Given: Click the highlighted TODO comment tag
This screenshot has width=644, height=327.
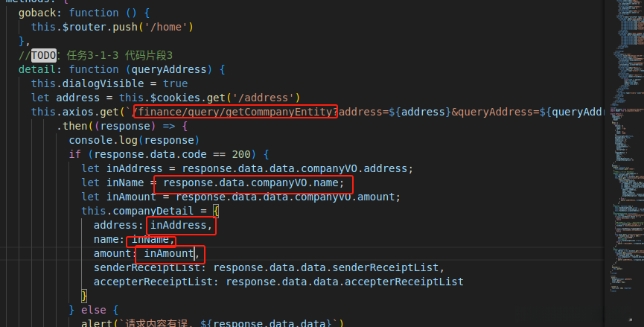Looking at the screenshot, I should click(x=47, y=55).
